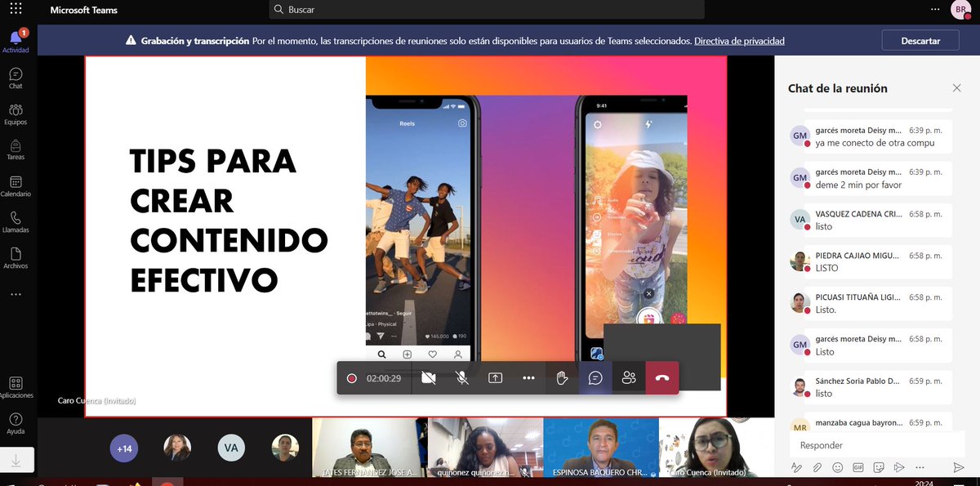Raise your hand in meeting
The image size is (980, 486).
[562, 378]
